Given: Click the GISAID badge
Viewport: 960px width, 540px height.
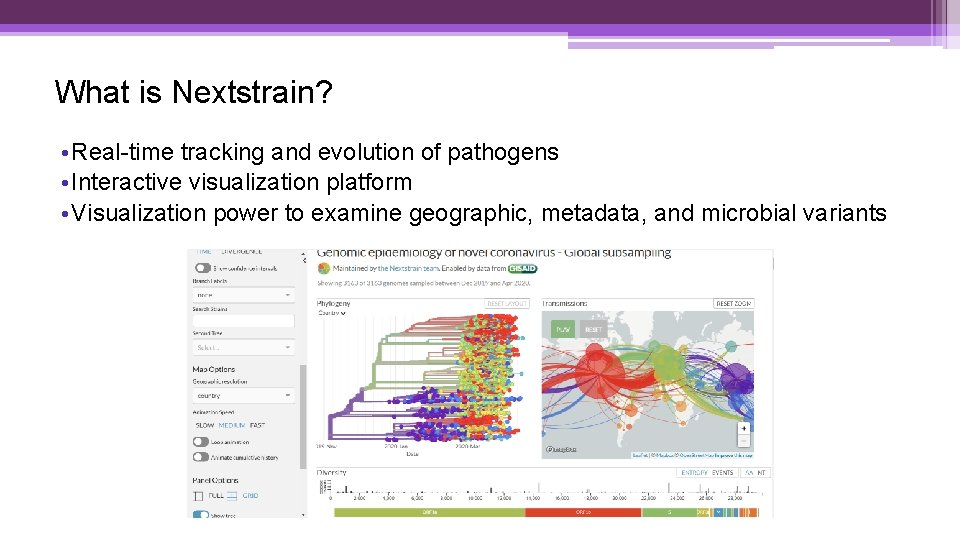Looking at the screenshot, I should 522,268.
